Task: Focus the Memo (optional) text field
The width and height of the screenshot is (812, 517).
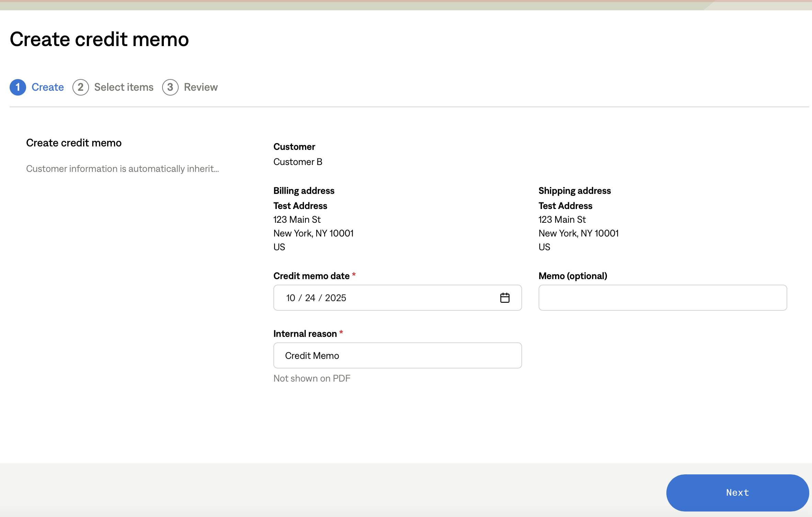Action: click(x=662, y=298)
